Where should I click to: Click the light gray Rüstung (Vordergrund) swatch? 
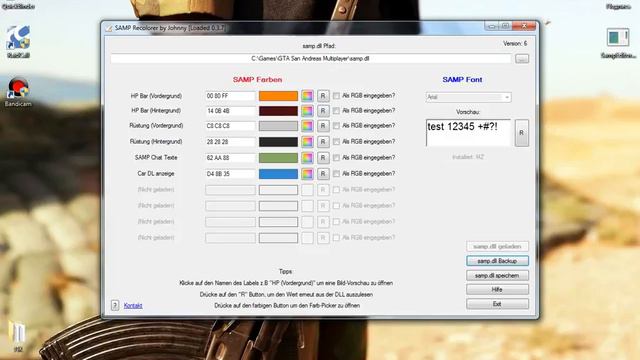click(x=278, y=126)
